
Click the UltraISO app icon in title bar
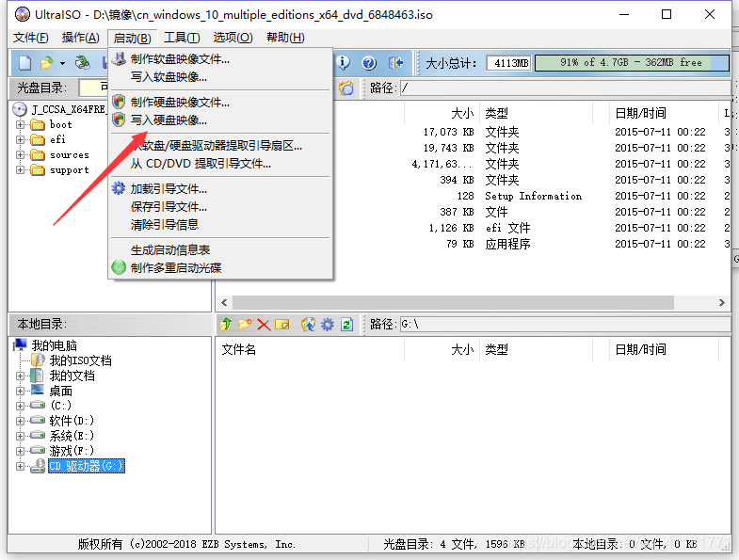click(x=23, y=15)
